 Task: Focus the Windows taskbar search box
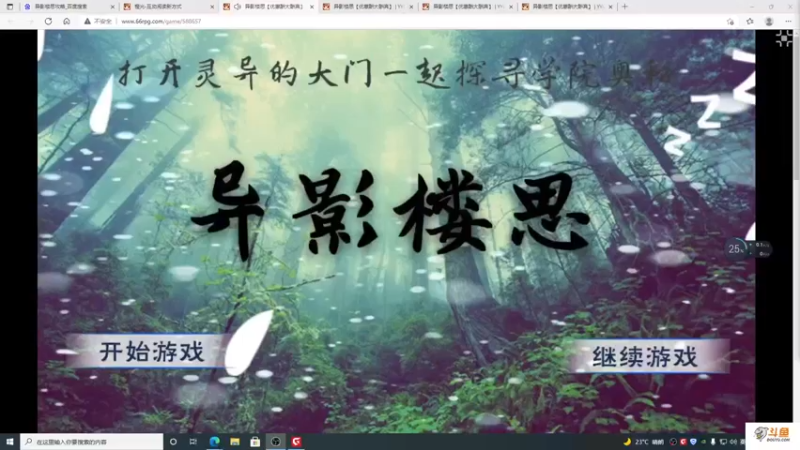(x=92, y=442)
